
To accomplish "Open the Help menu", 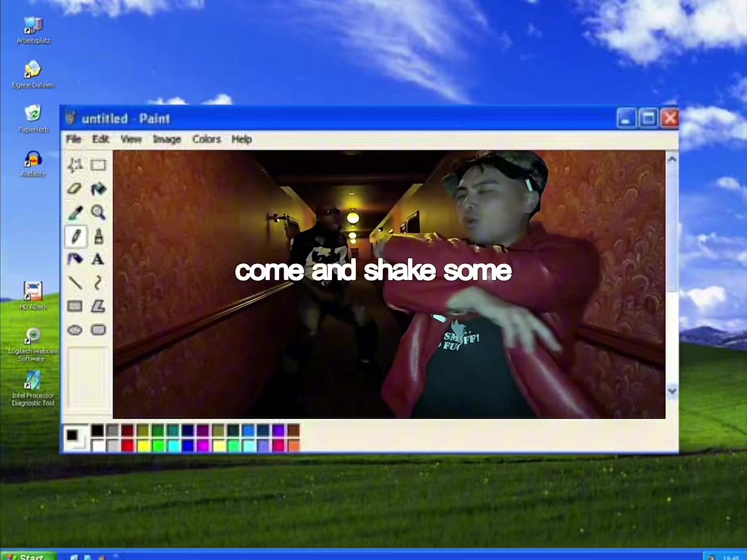I will pyautogui.click(x=242, y=139).
